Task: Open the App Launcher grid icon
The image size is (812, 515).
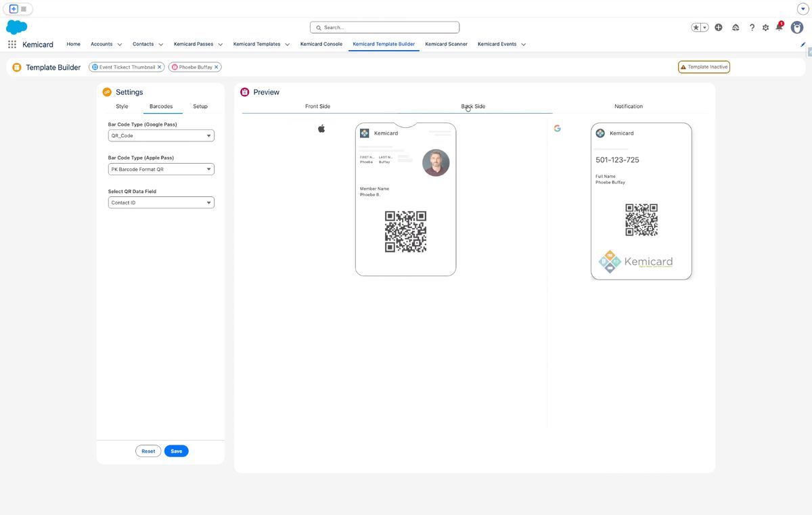Action: click(x=12, y=44)
